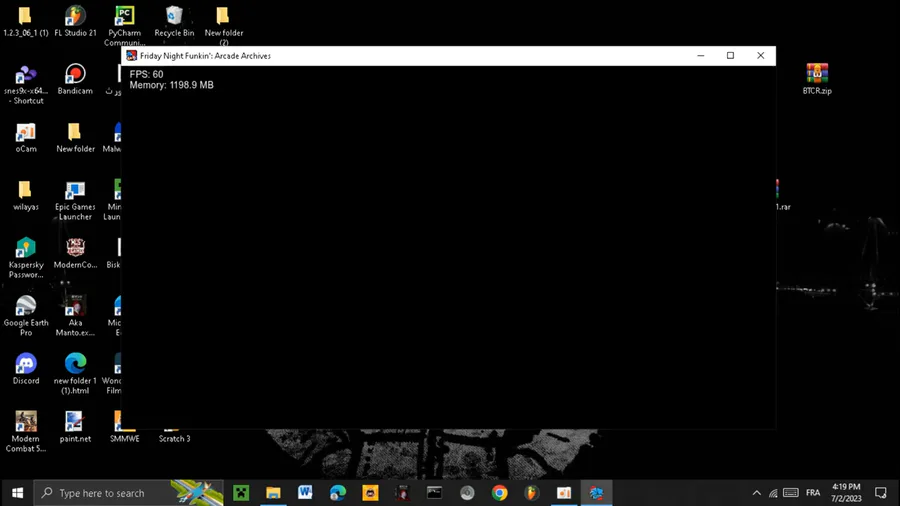This screenshot has width=900, height=506.
Task: Select the Discord desktop shortcut
Action: point(26,369)
